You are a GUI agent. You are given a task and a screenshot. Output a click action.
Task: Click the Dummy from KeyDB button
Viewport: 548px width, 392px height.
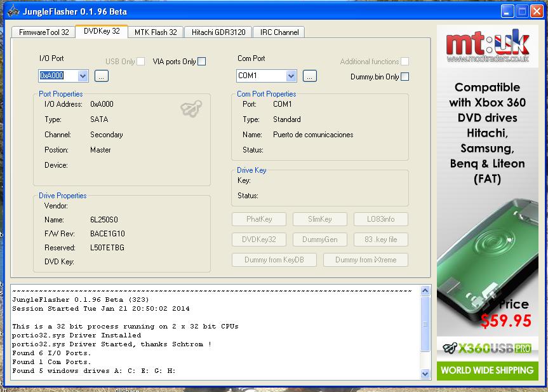(x=274, y=260)
